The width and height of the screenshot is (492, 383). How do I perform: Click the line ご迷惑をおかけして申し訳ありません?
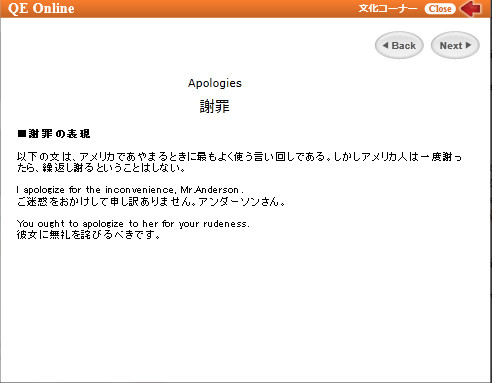click(151, 202)
